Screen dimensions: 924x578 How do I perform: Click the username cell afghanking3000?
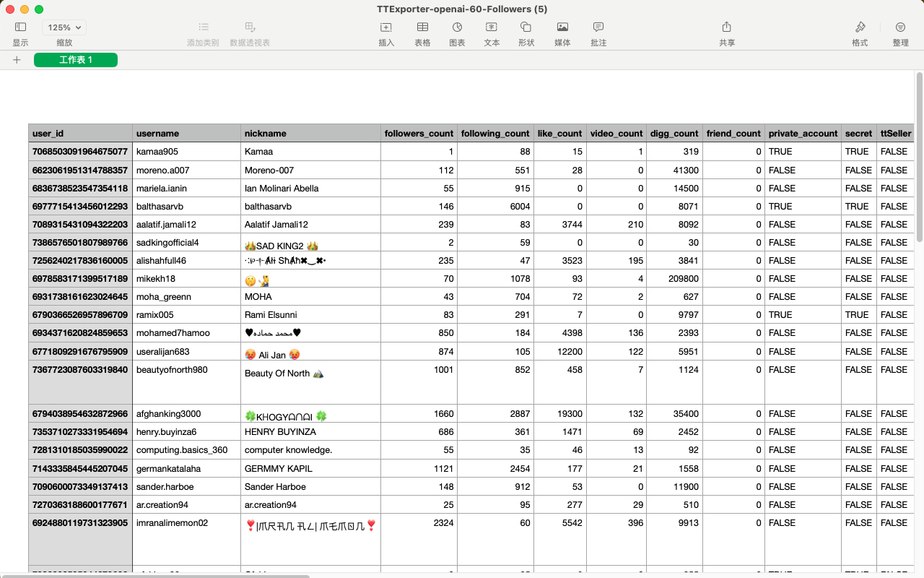(x=187, y=414)
